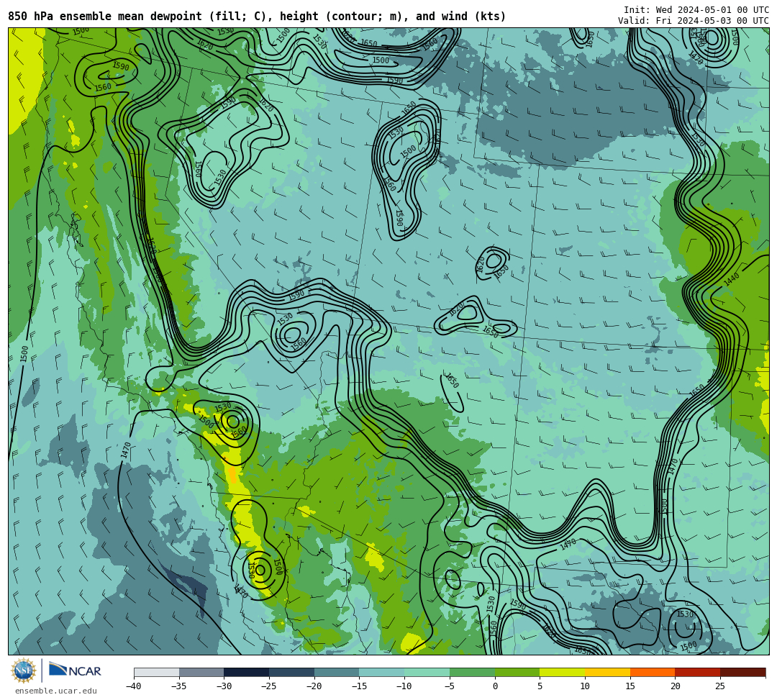Click the colorbar label '25'

pyautogui.click(x=720, y=686)
